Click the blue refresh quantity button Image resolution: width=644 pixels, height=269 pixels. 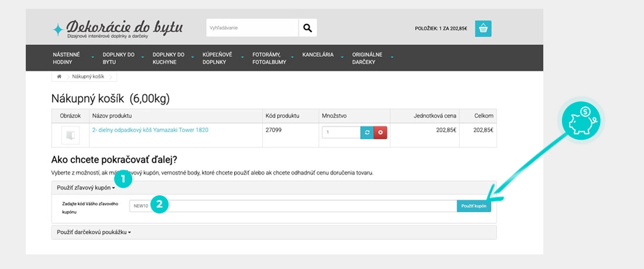367,133
